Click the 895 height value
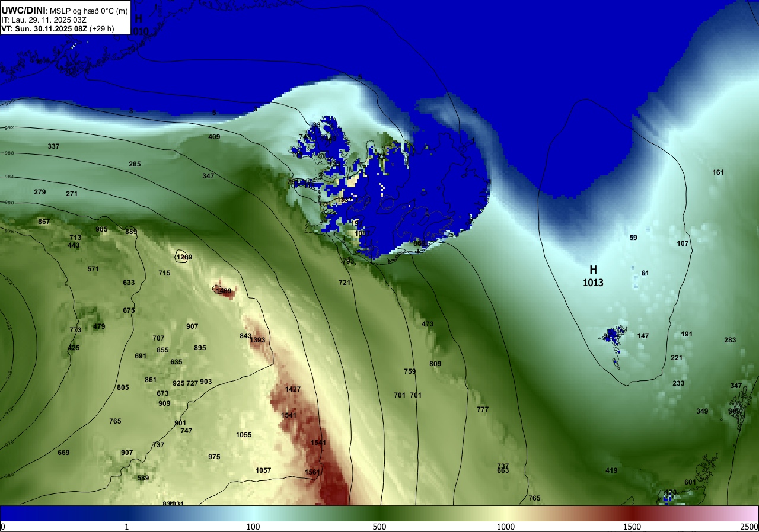This screenshot has height=532, width=759. (200, 348)
